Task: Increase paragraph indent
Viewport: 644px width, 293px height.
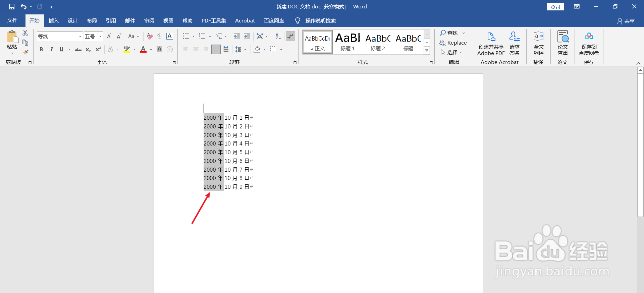Action: 247,36
